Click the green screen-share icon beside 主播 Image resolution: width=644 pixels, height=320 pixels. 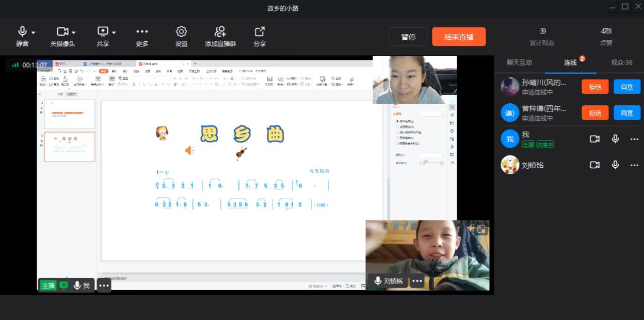[63, 285]
